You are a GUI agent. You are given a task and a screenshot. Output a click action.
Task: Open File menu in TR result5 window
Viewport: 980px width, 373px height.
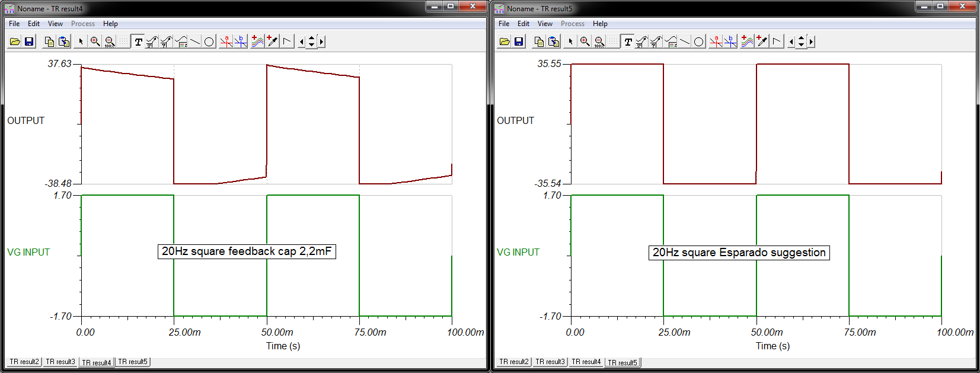click(x=504, y=24)
